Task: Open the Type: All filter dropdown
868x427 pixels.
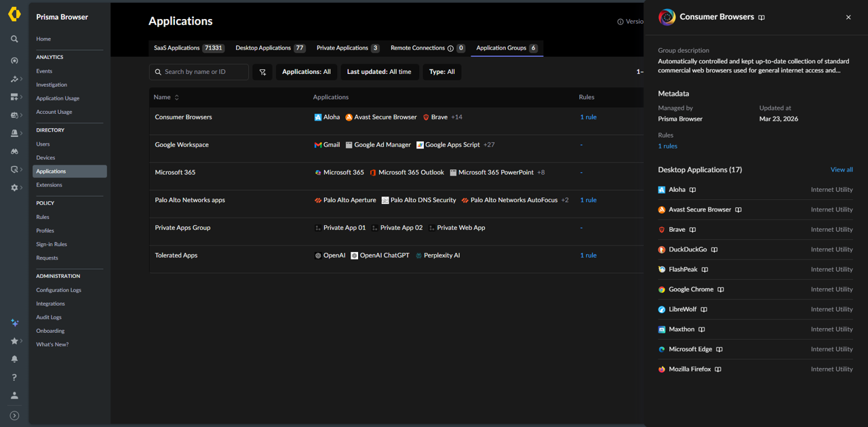Action: pyautogui.click(x=442, y=72)
